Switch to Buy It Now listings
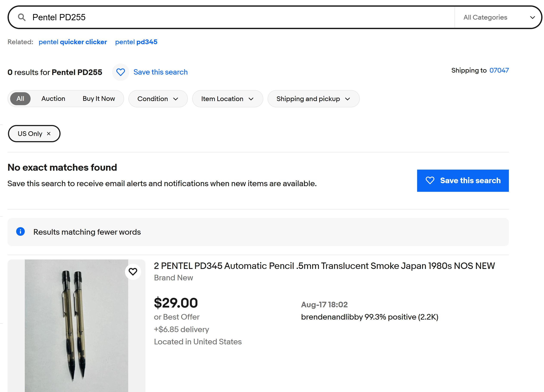 click(99, 99)
